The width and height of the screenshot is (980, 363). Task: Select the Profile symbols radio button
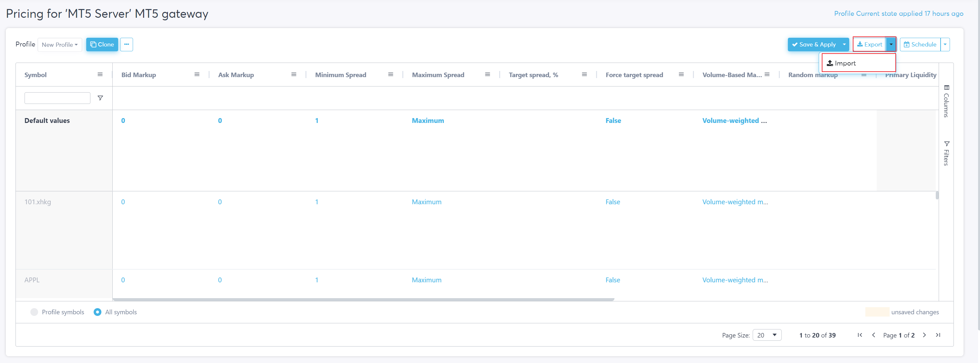tap(34, 312)
